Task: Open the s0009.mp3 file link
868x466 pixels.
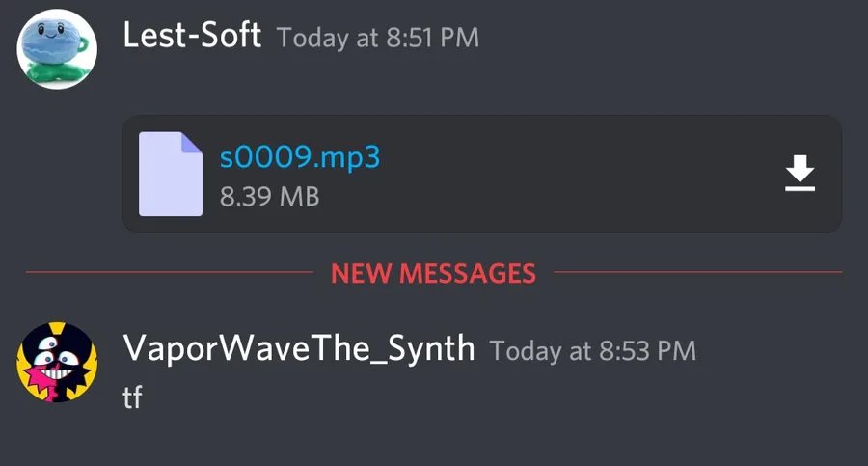Action: (x=300, y=157)
